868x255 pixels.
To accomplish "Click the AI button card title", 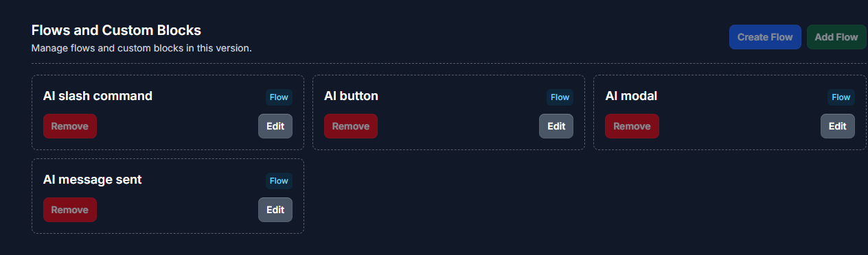I will tap(351, 96).
